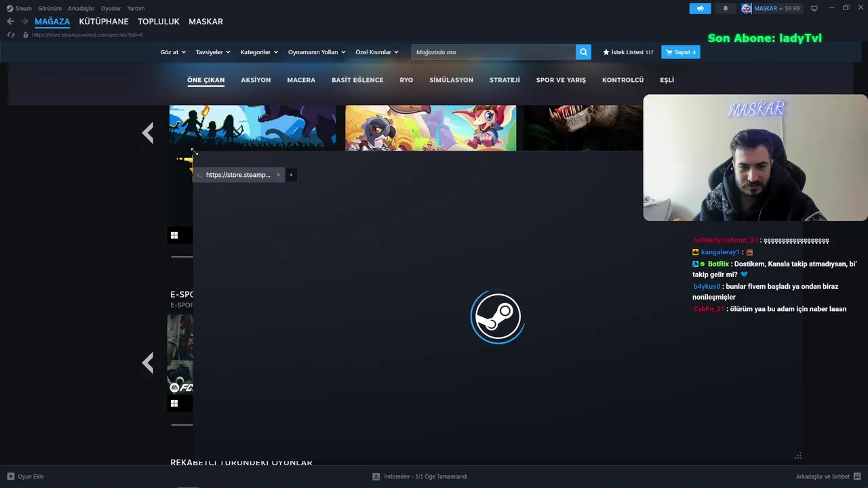The height and width of the screenshot is (488, 868).
Task: Select the https://store.steamp... popup tab
Action: (x=238, y=175)
